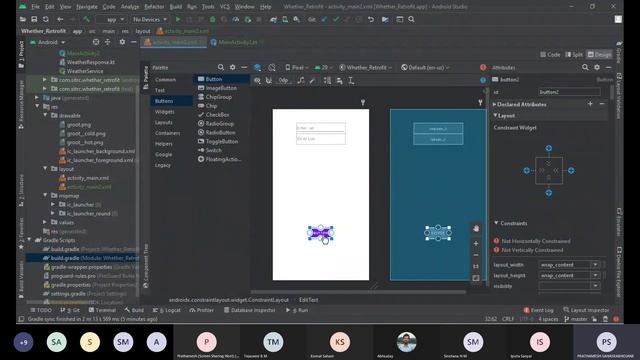Open Logcat tool window
This screenshot has height=360, width=640.
[167, 310]
